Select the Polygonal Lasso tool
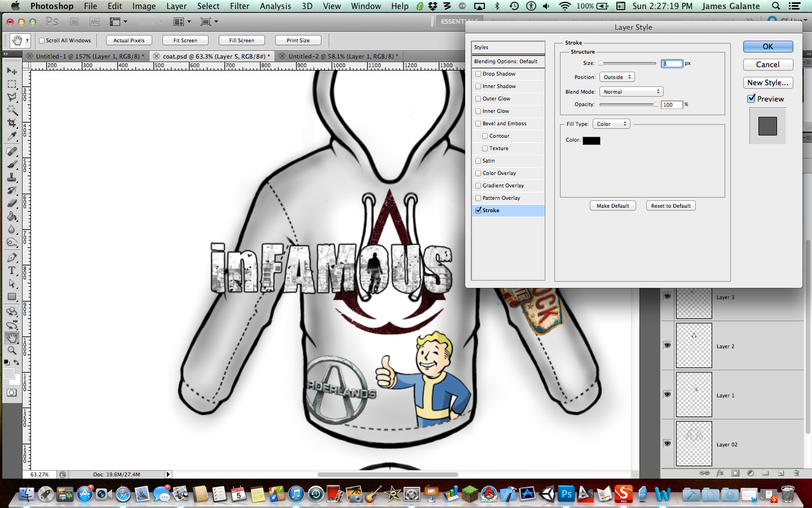This screenshot has height=508, width=812. 12,97
